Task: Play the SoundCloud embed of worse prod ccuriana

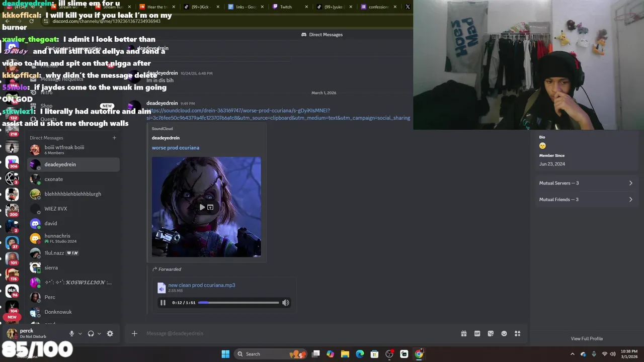Action: (202, 207)
